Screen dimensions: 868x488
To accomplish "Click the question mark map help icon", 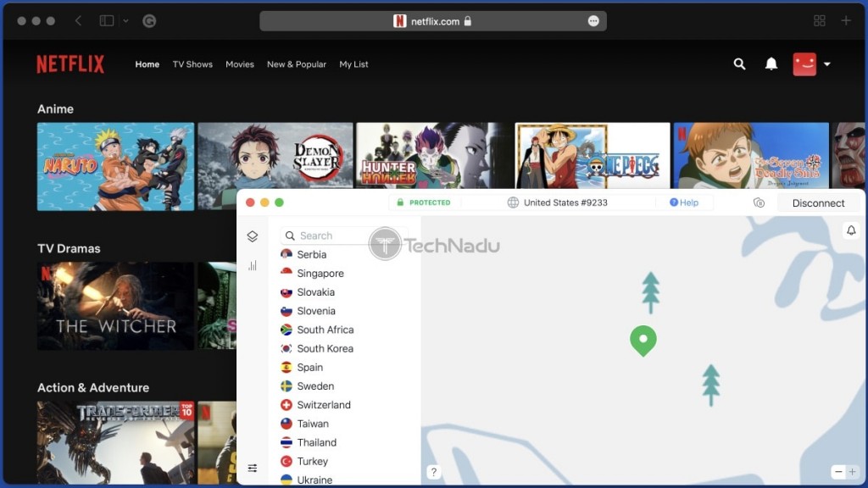I will 433,472.
